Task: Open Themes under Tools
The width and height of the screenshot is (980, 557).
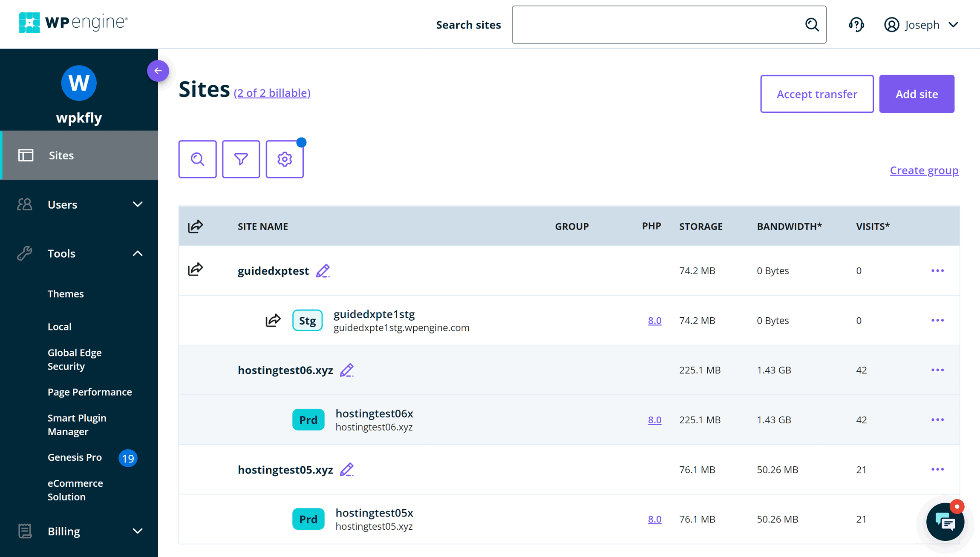Action: (66, 294)
